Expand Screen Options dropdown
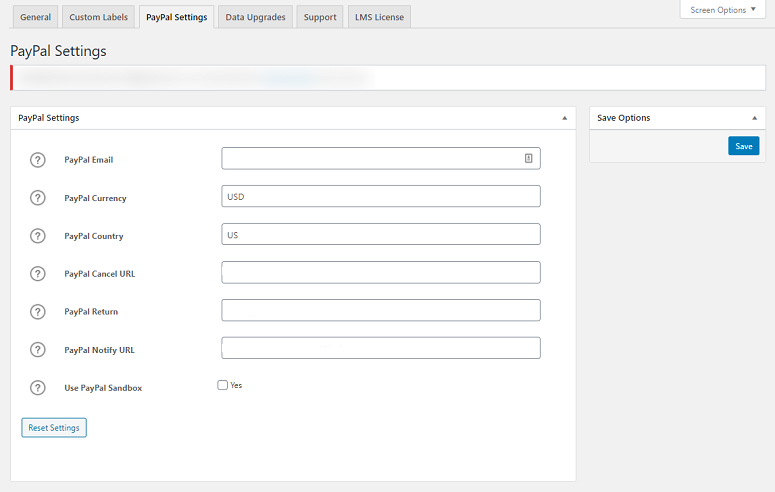The image size is (775, 492). point(723,10)
